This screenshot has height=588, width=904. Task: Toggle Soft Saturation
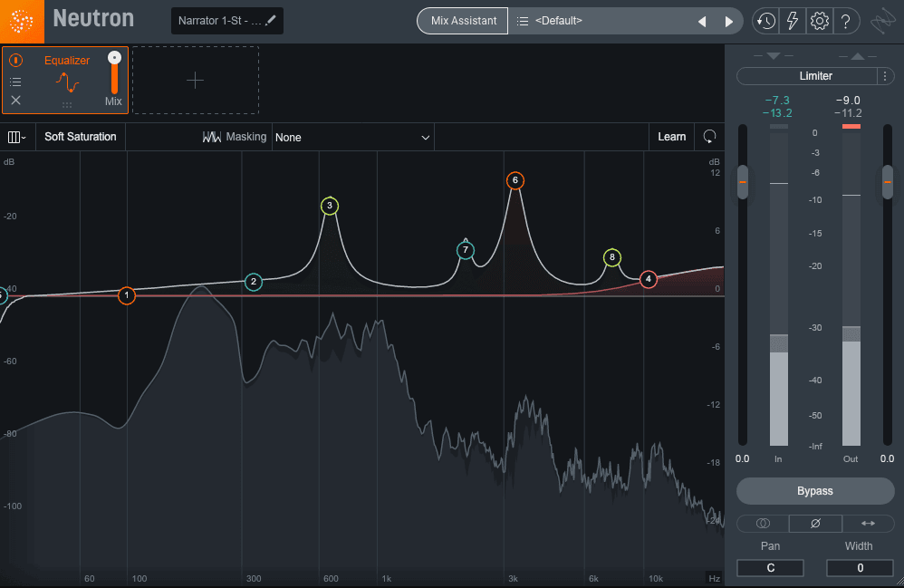[80, 137]
